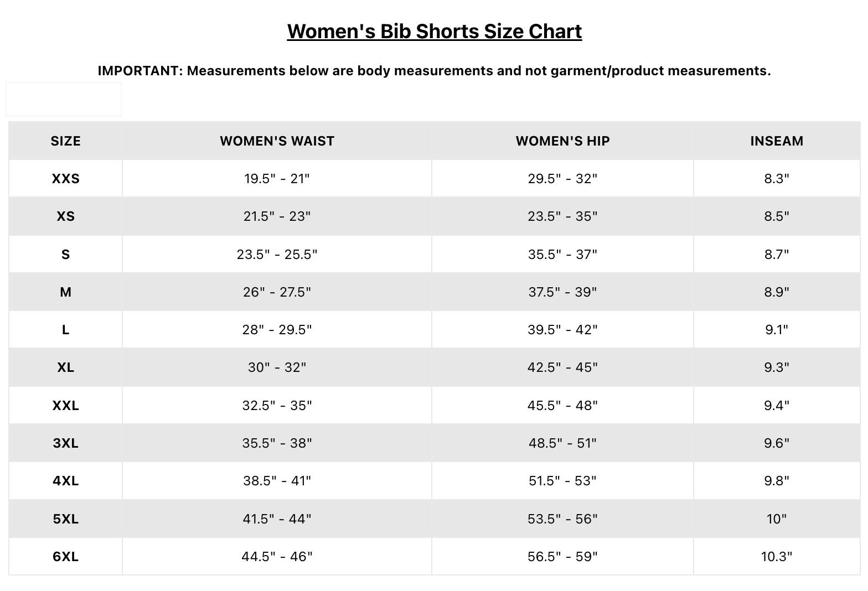Select the M size row label
Image resolution: width=868 pixels, height=591 pixels.
click(65, 292)
